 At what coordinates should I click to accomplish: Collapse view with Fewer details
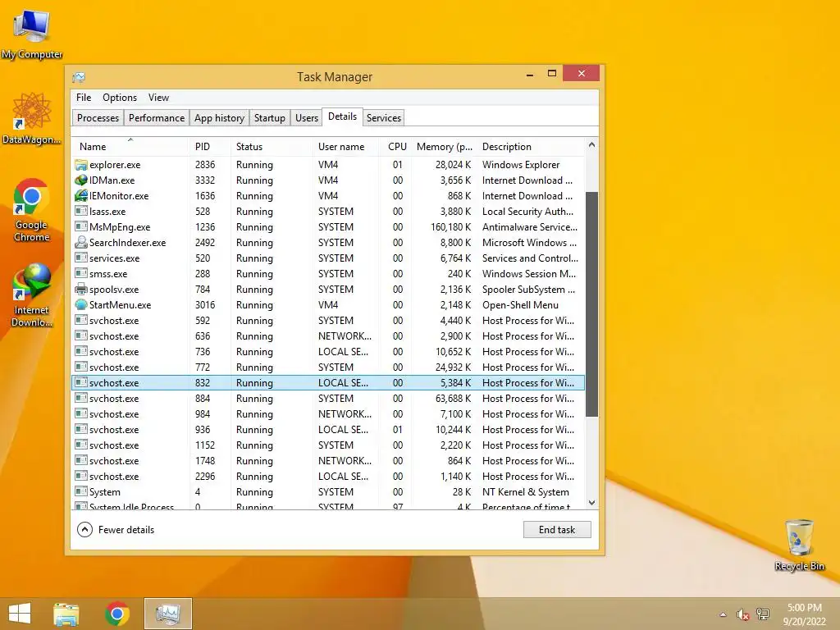click(116, 530)
